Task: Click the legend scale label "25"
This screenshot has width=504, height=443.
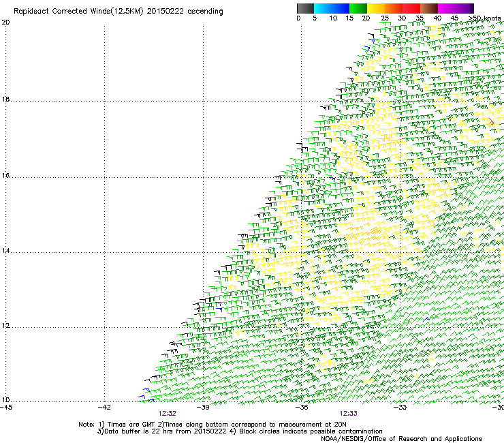Action: point(385,18)
